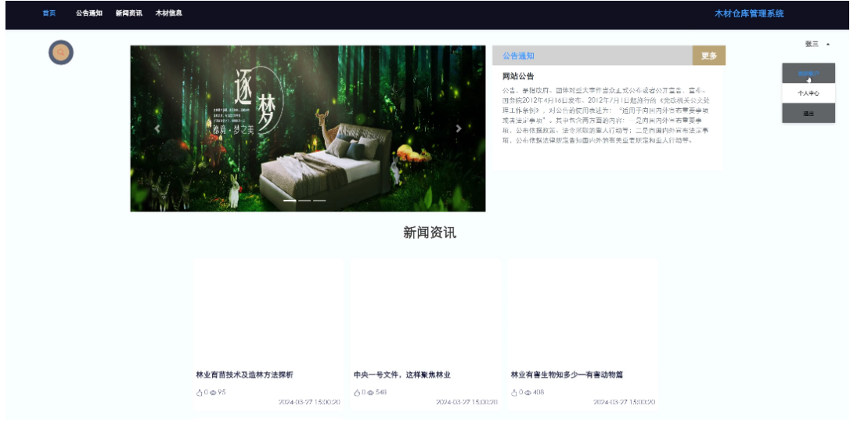Click view count 548 on 中央一号文件 card

[x=381, y=393]
